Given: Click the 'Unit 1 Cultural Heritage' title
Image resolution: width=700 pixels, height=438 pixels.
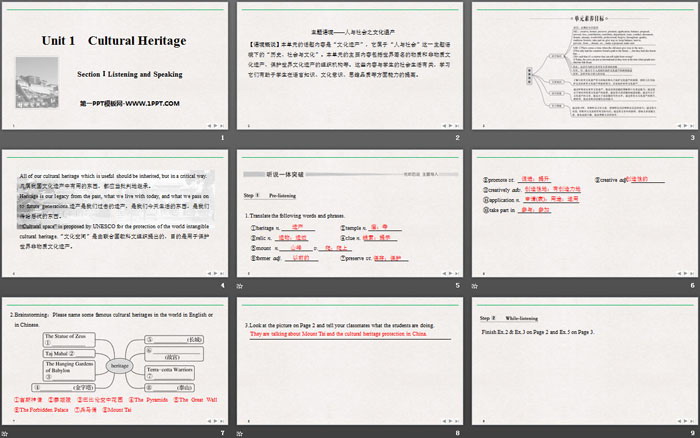Looking at the screenshot, I should pos(113,42).
